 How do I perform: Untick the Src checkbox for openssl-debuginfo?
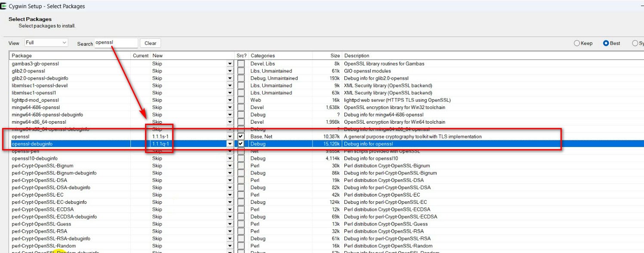[241, 144]
